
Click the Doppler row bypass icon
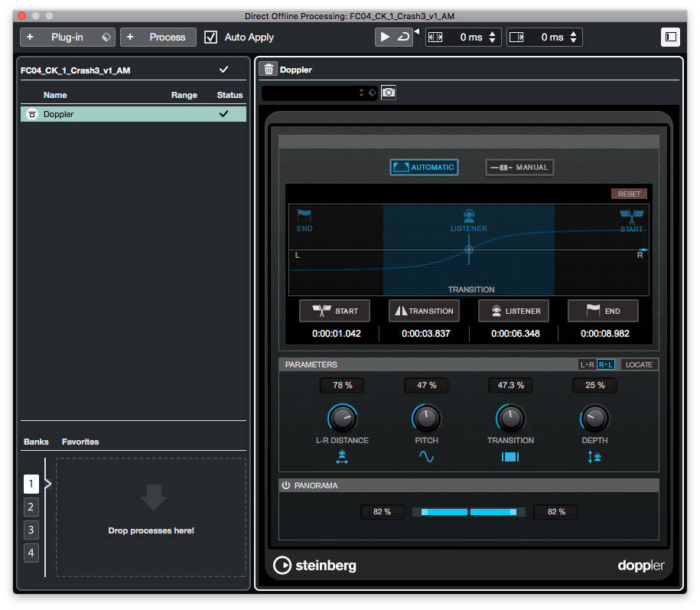31,114
